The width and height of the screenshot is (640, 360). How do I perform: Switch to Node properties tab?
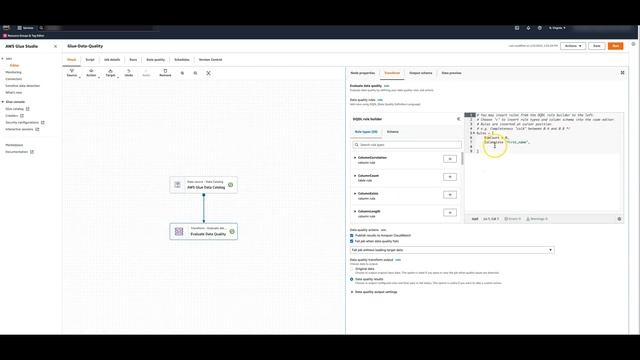click(362, 73)
